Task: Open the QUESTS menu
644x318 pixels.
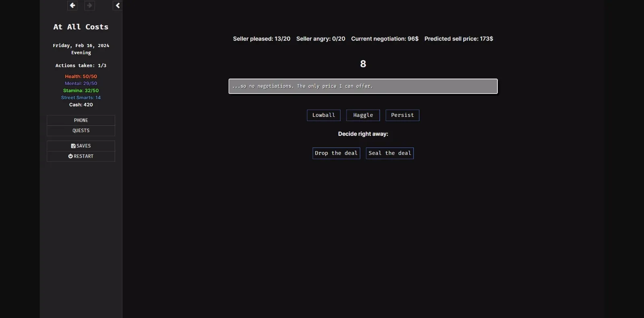Action: [81, 131]
